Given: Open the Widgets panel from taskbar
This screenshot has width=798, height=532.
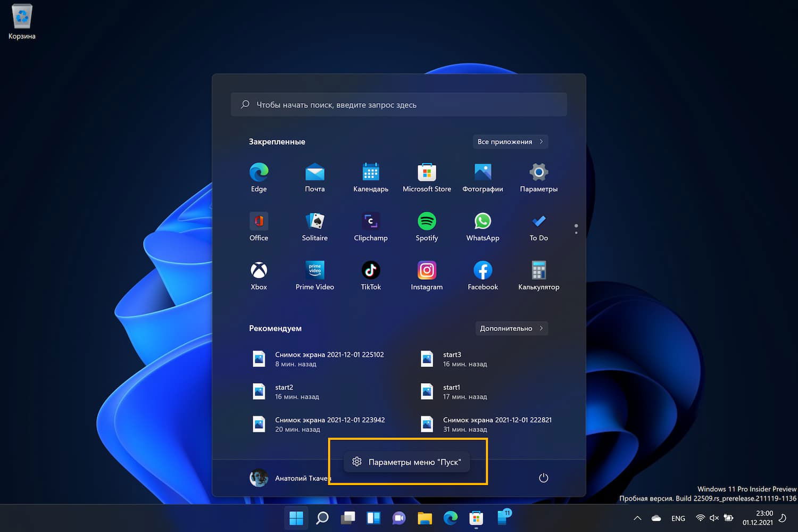Looking at the screenshot, I should point(373,518).
